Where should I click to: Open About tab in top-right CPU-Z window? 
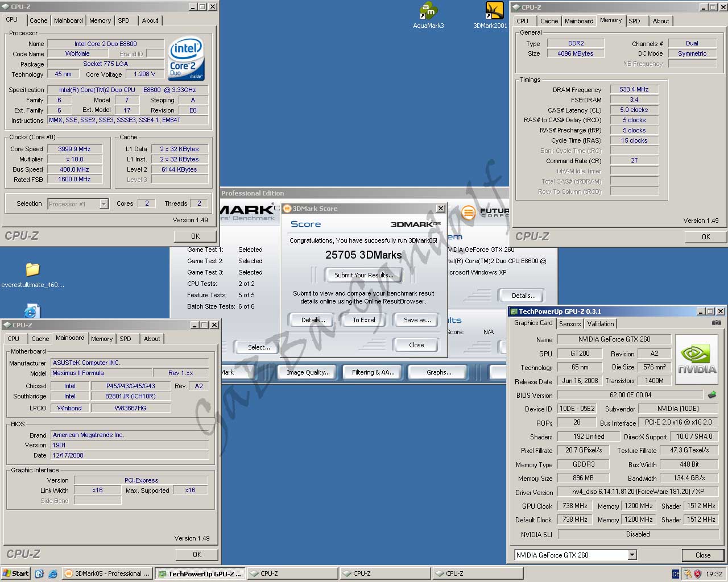click(x=661, y=21)
